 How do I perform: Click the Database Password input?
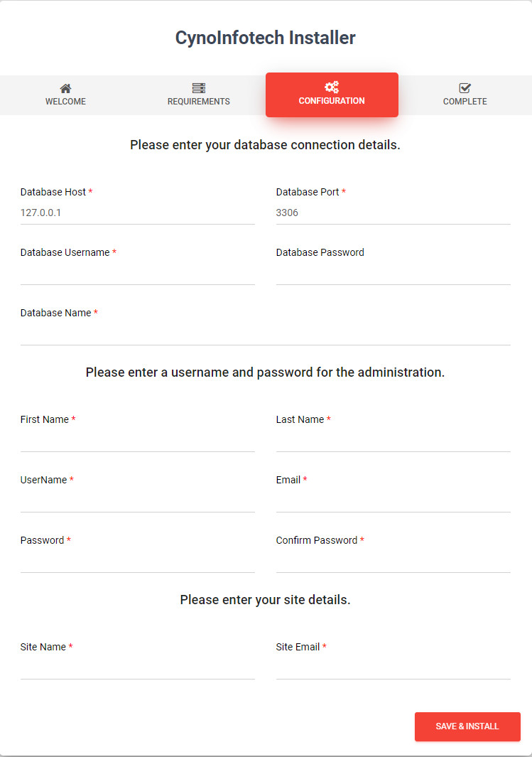[393, 273]
